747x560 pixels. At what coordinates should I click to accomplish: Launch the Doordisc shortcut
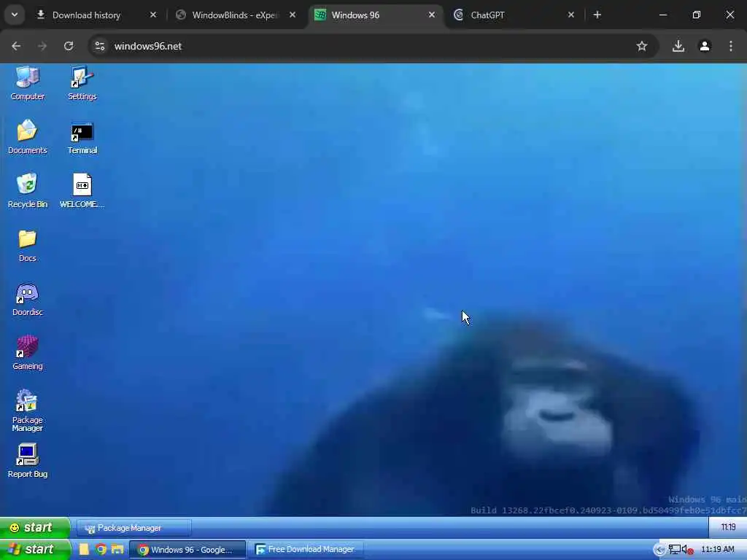(x=27, y=300)
